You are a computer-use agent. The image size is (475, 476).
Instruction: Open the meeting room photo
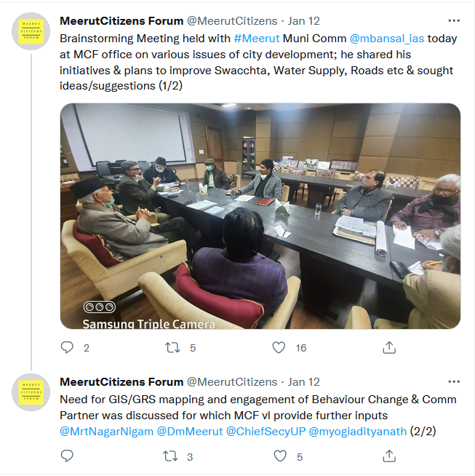tap(260, 216)
